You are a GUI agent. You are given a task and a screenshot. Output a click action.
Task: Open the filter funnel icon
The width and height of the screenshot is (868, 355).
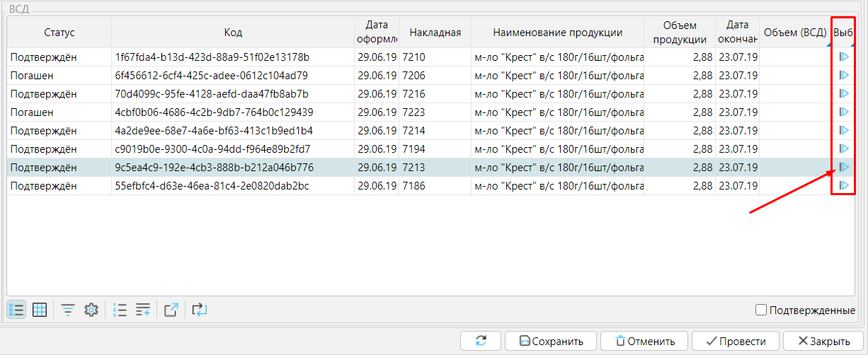pos(68,310)
